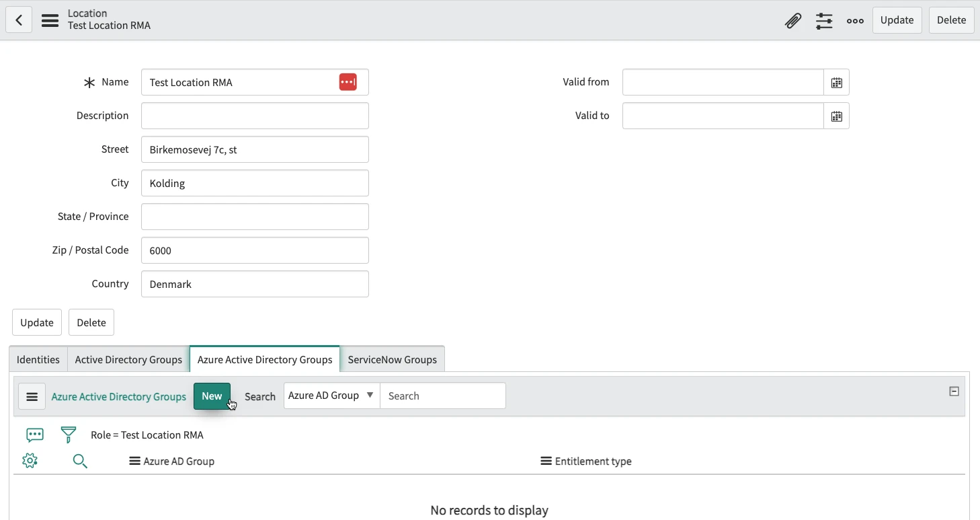Screen dimensions: 980x520
Task: Click inside the group Search input box
Action: click(442, 396)
